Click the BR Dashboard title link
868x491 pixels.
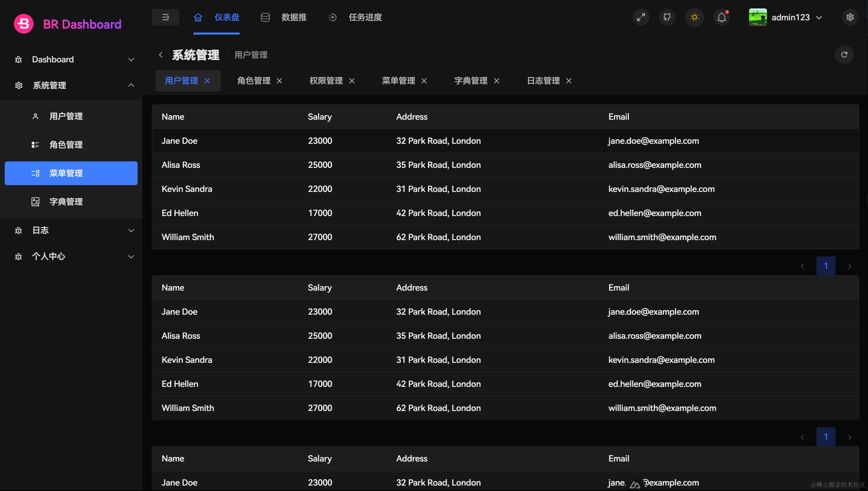(82, 24)
